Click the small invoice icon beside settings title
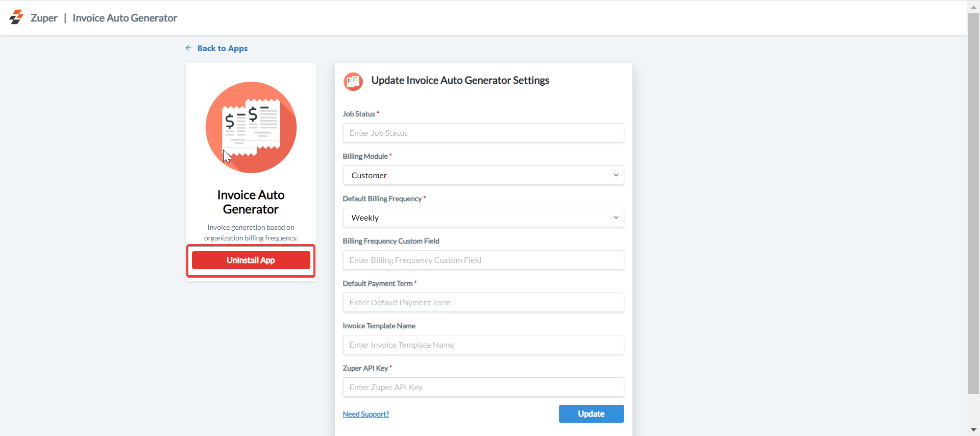 click(353, 81)
